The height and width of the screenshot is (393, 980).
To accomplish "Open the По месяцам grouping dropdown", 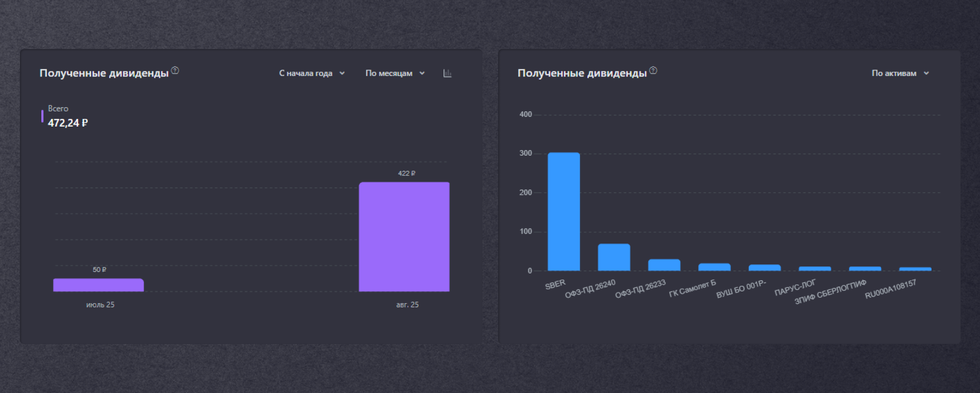I will [395, 73].
